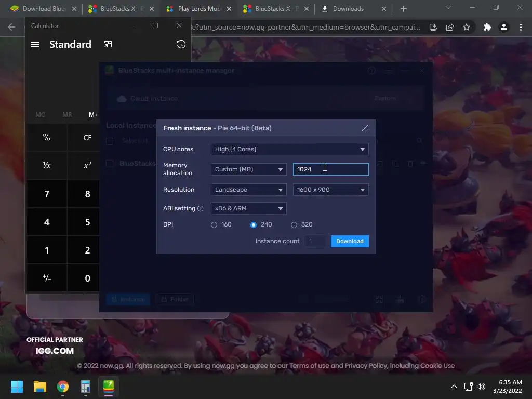This screenshot has height=399, width=532.
Task: Switch to Play Lords Mobile browser tab
Action: pos(198,9)
